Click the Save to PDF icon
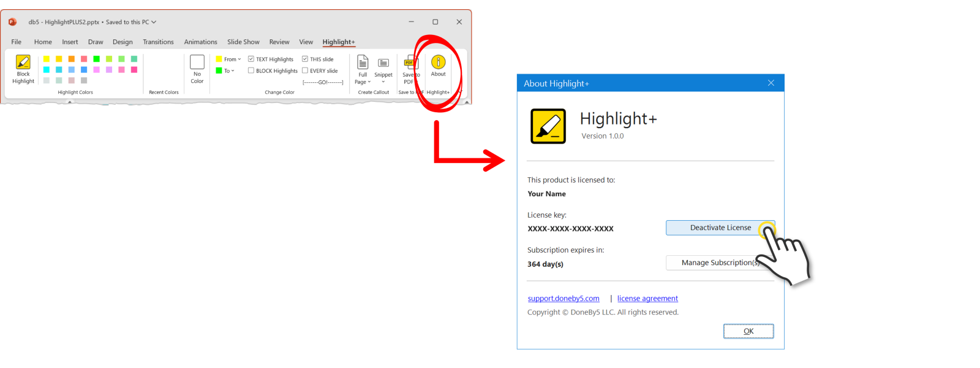This screenshot has height=368, width=980. (x=410, y=63)
